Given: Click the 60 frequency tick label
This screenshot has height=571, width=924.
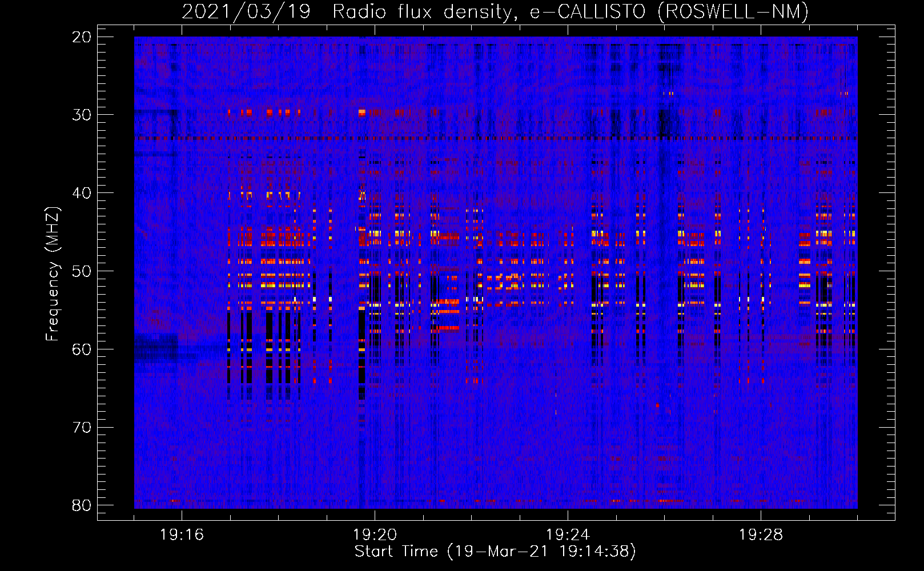Looking at the screenshot, I should (x=82, y=349).
